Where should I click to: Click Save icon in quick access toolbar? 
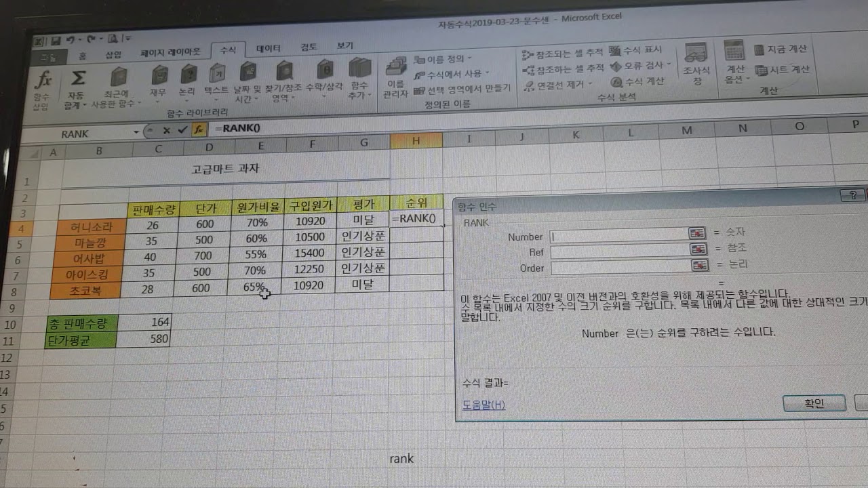[x=56, y=40]
